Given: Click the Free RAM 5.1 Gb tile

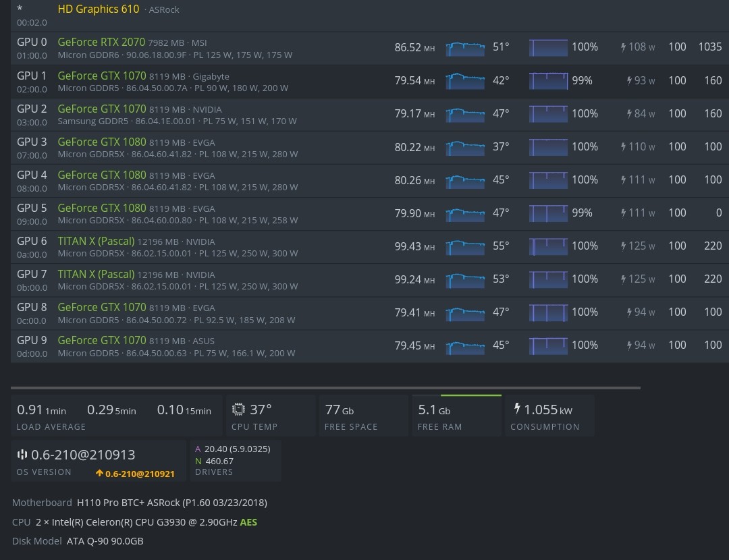Looking at the screenshot, I should pyautogui.click(x=457, y=416).
